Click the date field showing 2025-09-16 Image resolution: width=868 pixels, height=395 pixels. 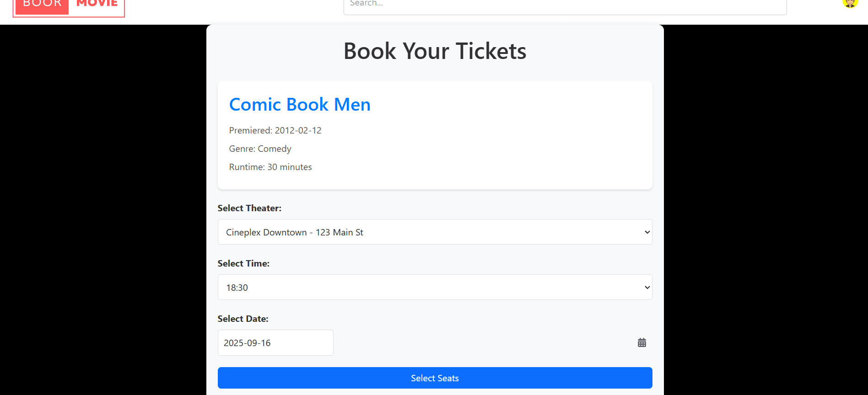pyautogui.click(x=275, y=342)
